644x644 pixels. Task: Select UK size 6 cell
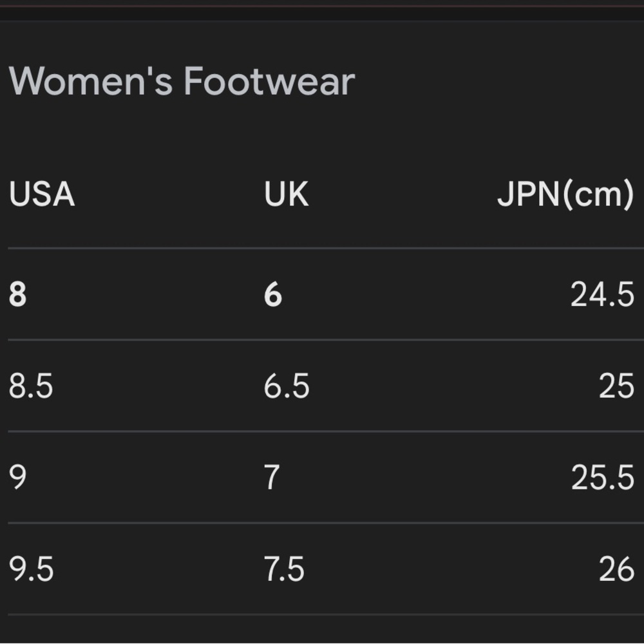click(273, 294)
